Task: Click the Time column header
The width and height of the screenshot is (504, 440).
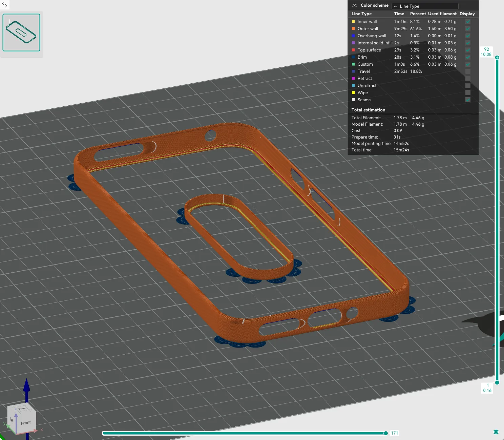Action: pyautogui.click(x=399, y=14)
